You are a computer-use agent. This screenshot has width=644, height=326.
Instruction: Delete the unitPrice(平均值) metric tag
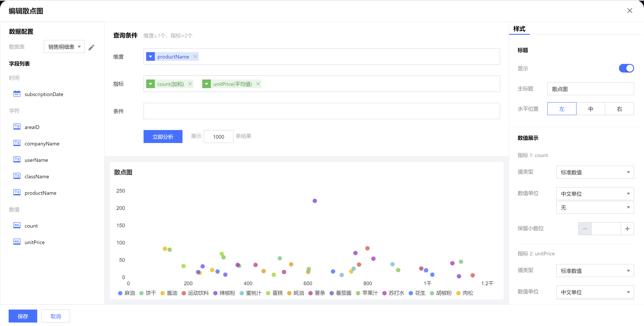click(x=258, y=84)
